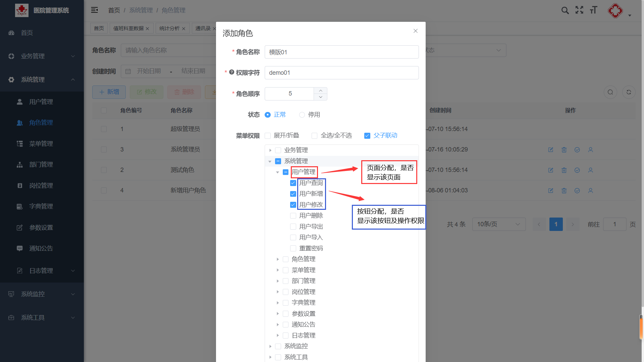Select the 停用 status radio button

(x=302, y=115)
